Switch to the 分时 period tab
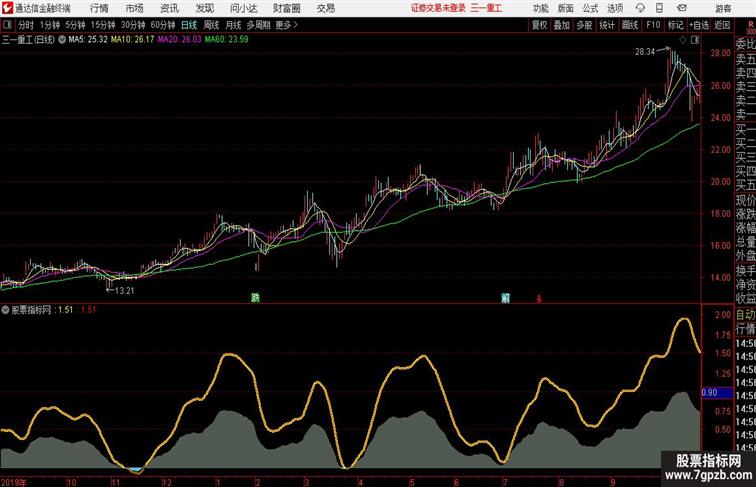Image resolution: width=756 pixels, height=487 pixels. coord(26,25)
